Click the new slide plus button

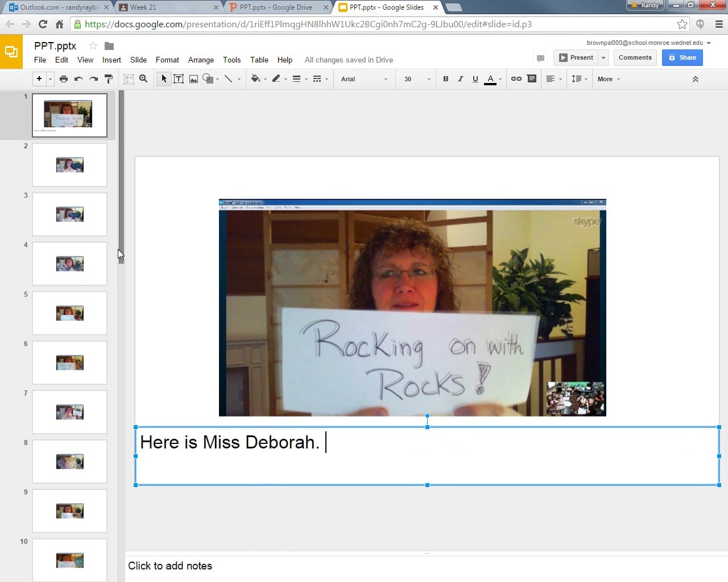(39, 79)
